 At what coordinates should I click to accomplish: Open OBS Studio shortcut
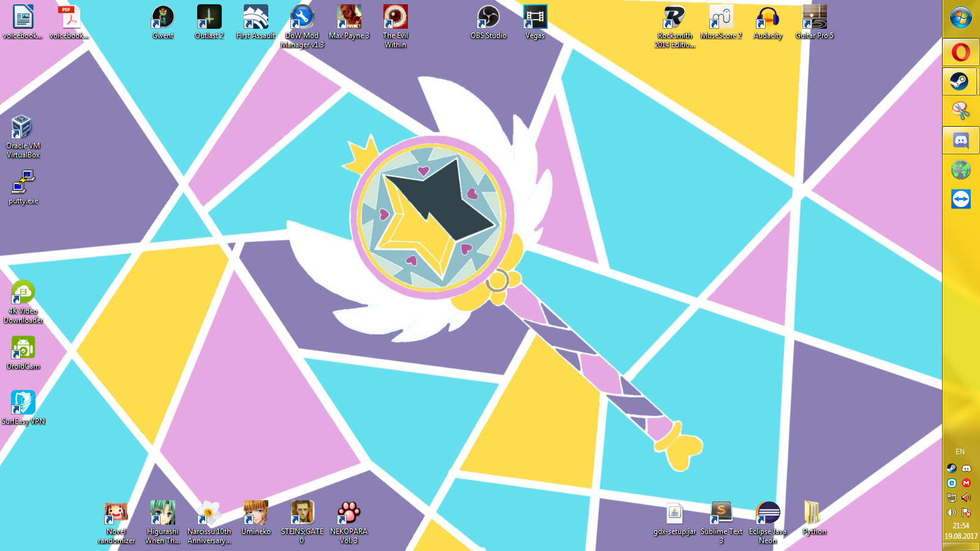pos(489,22)
